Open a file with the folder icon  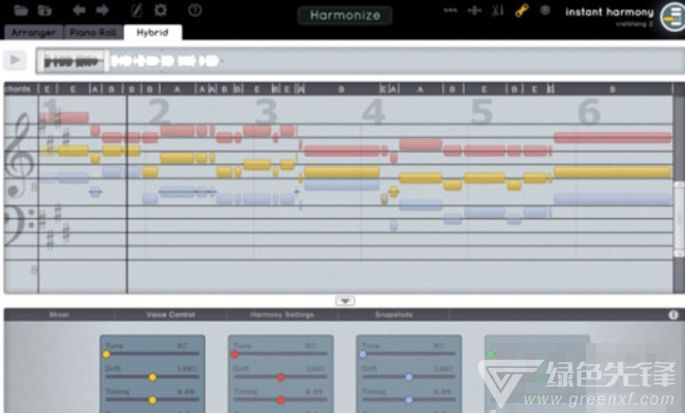click(21, 10)
